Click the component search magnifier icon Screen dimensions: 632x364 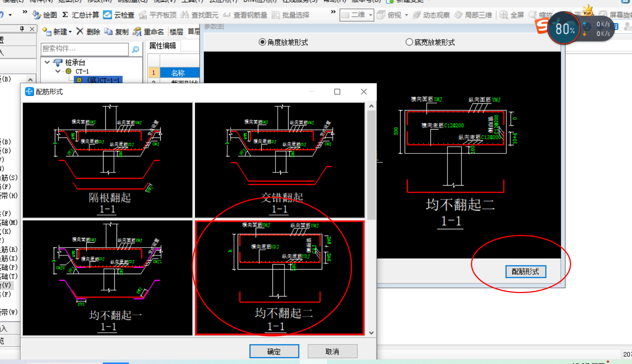136,49
